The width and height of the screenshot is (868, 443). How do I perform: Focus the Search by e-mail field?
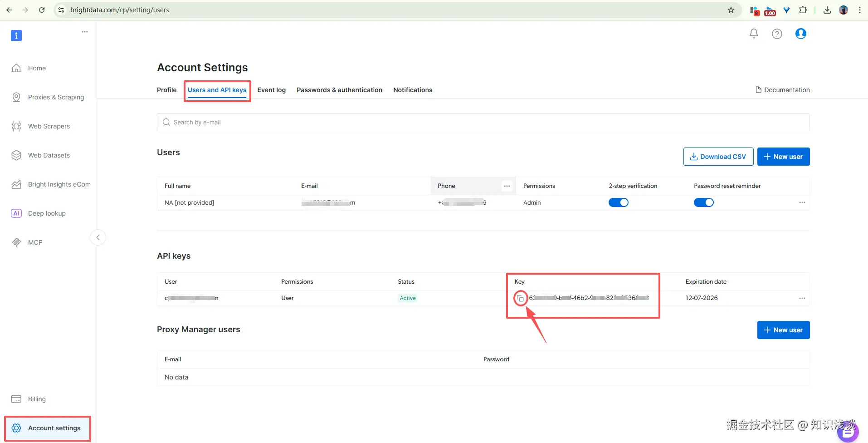coord(483,122)
